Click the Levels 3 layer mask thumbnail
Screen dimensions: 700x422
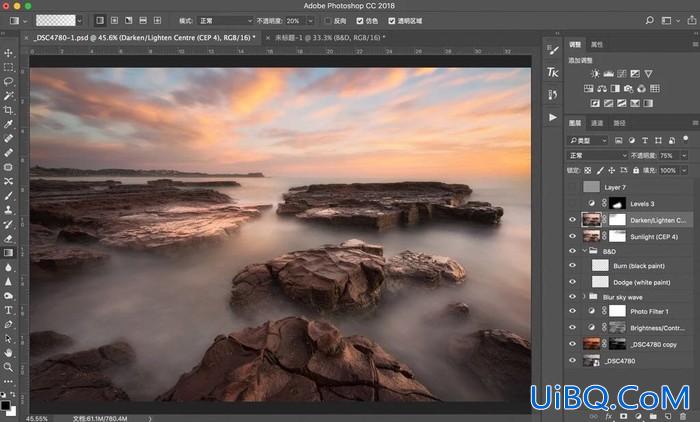[617, 204]
